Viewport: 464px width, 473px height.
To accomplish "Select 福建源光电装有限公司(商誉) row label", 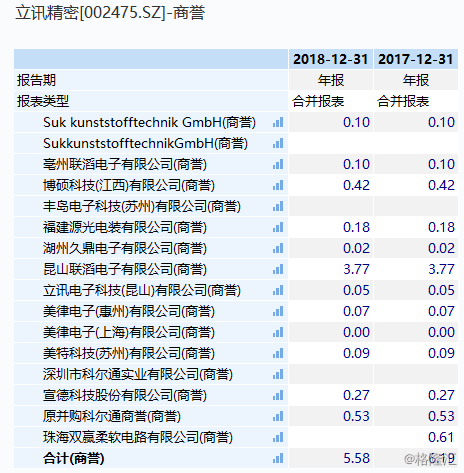I will 125,227.
